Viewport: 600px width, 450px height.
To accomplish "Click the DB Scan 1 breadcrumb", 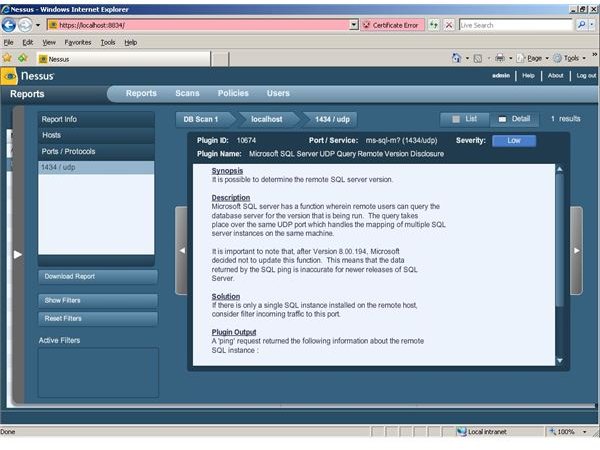I will tap(203, 119).
